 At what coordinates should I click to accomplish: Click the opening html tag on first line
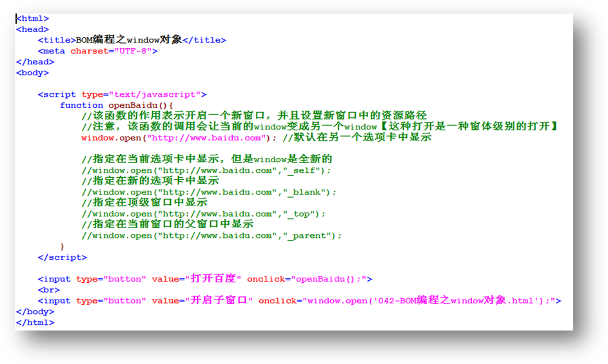(x=32, y=19)
